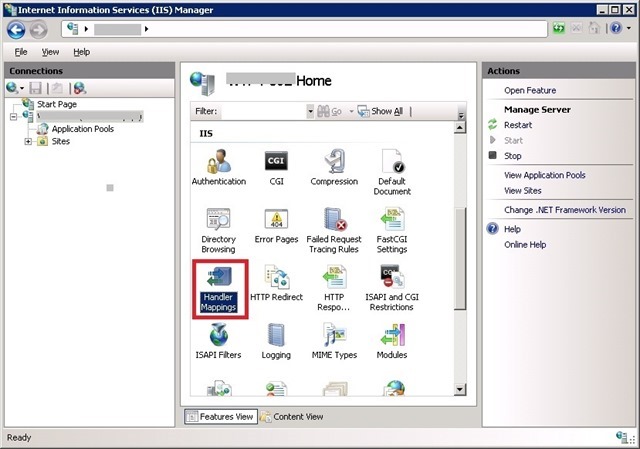Select Start Page tree item

(x=57, y=104)
